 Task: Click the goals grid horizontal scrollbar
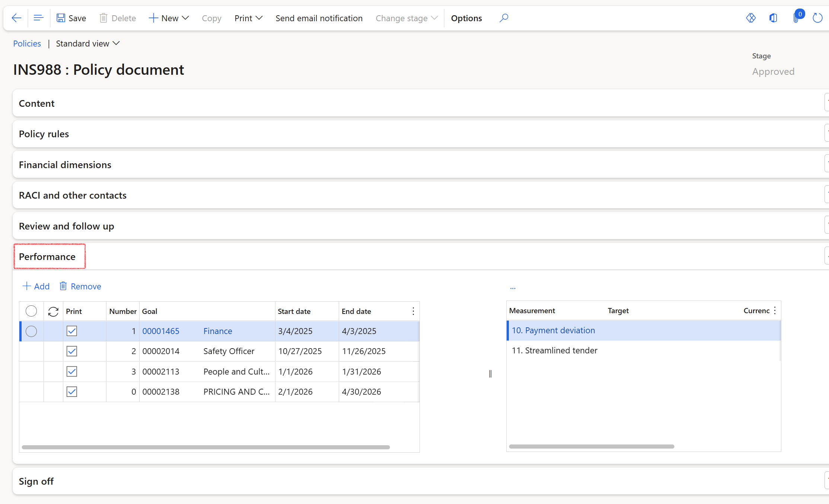206,447
